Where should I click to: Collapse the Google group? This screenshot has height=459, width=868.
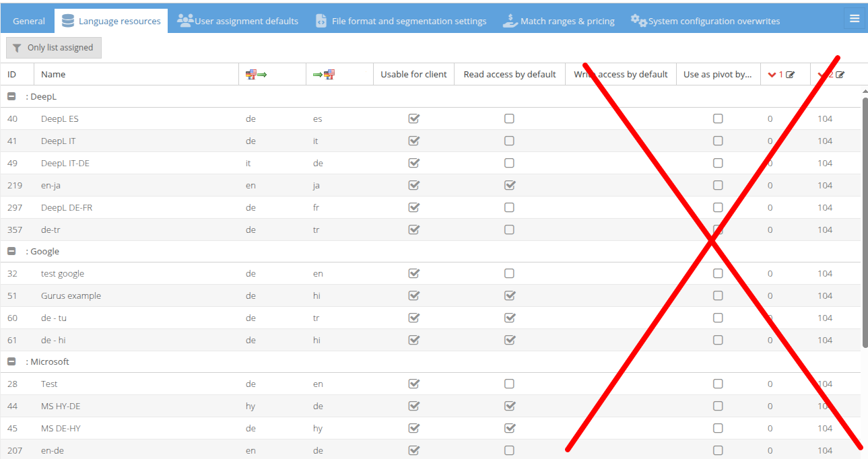(11, 251)
